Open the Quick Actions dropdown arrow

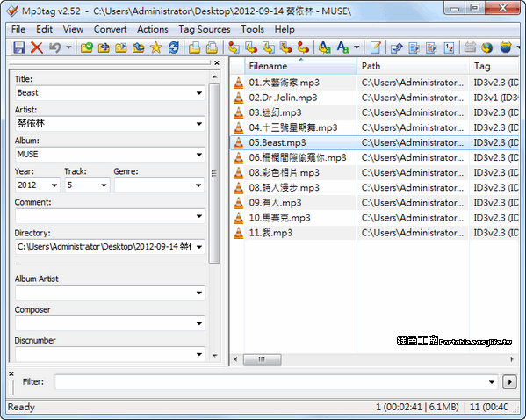[357, 47]
